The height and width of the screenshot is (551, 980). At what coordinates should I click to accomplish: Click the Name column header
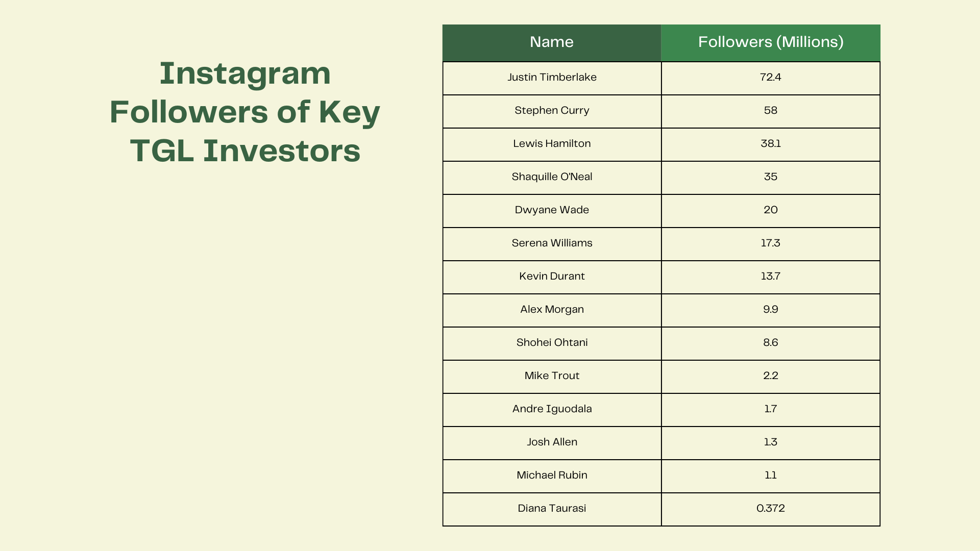[x=551, y=42]
